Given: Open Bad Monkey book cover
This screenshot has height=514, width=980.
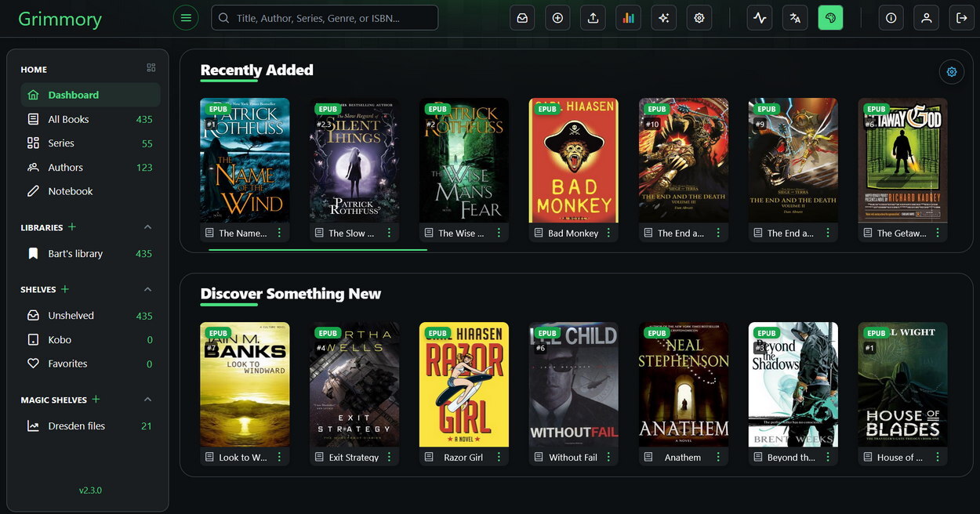Looking at the screenshot, I should pyautogui.click(x=574, y=160).
